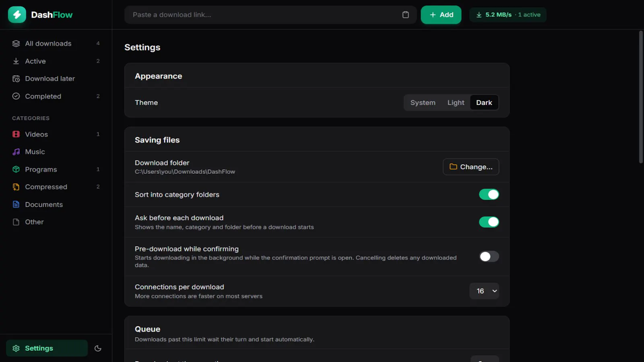The image size is (644, 362).
Task: Enable Pre-download while confirming switch
Action: coord(489,257)
